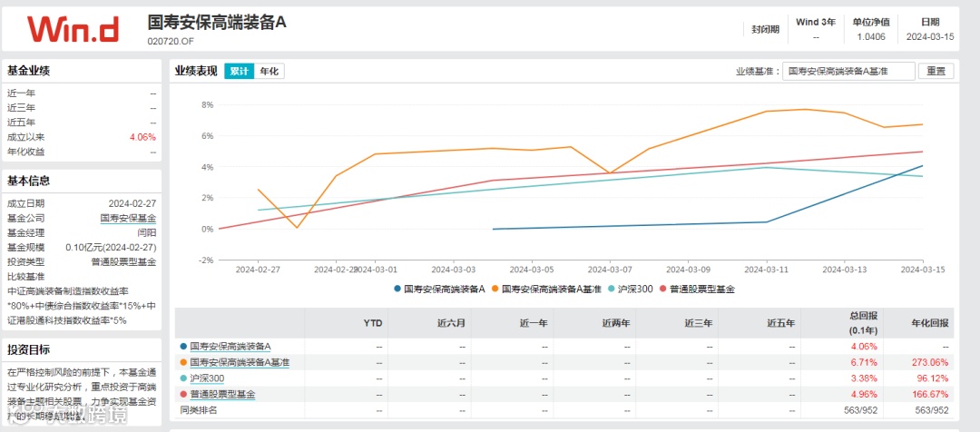Viewport: 980px width, 432px height.
Task: Click the 6.71% total return cell
Action: 865,363
